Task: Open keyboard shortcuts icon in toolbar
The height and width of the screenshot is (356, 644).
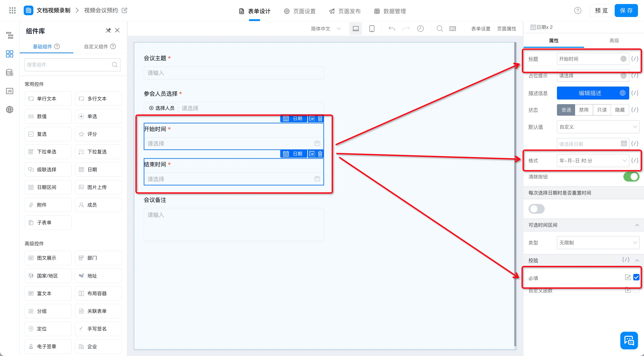Action: coord(453,28)
